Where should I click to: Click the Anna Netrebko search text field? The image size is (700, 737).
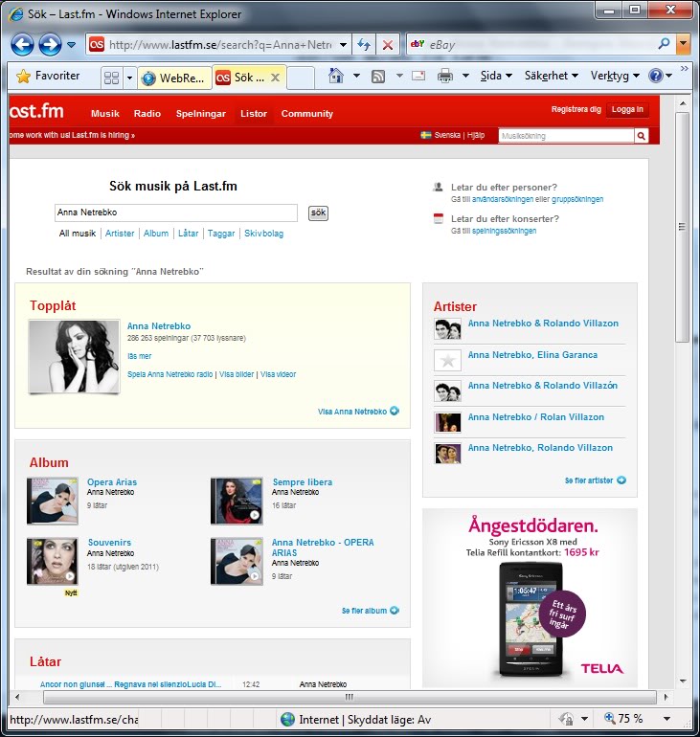(176, 212)
